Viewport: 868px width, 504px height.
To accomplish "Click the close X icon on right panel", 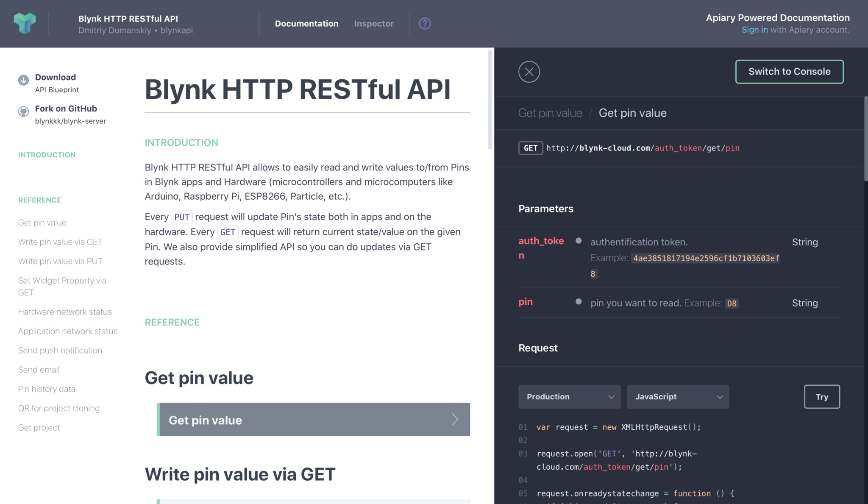I will [x=529, y=72].
